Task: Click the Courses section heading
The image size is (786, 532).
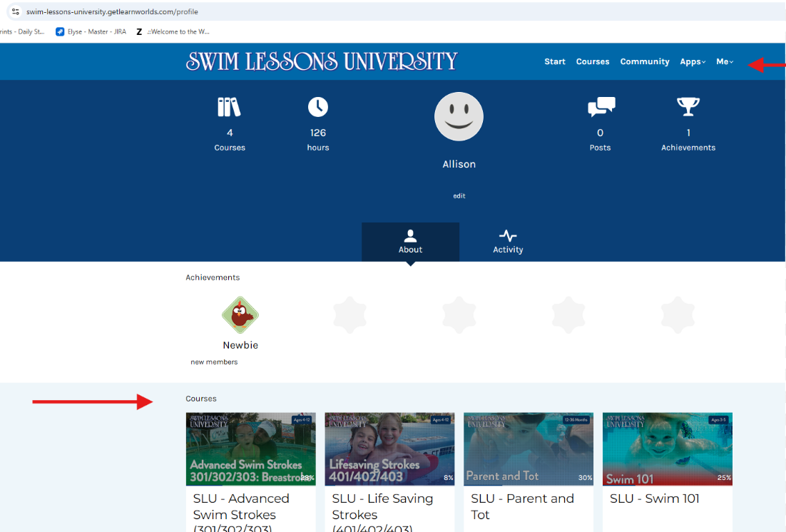Action: tap(201, 399)
